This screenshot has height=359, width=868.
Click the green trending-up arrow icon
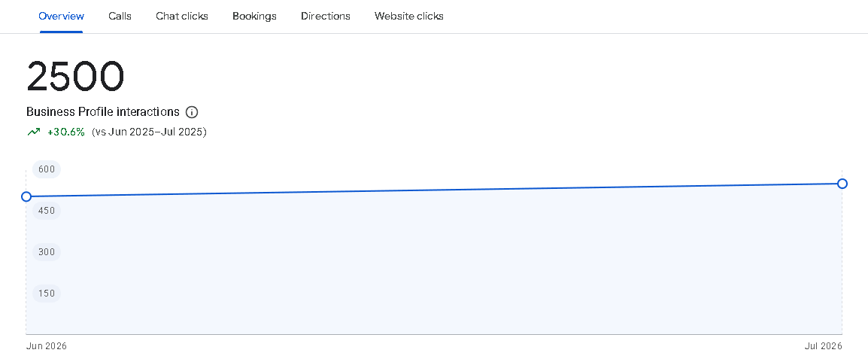coord(33,132)
